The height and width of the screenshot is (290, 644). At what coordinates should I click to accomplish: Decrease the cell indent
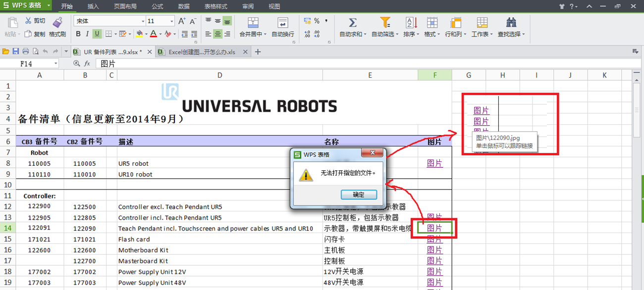click(x=185, y=34)
